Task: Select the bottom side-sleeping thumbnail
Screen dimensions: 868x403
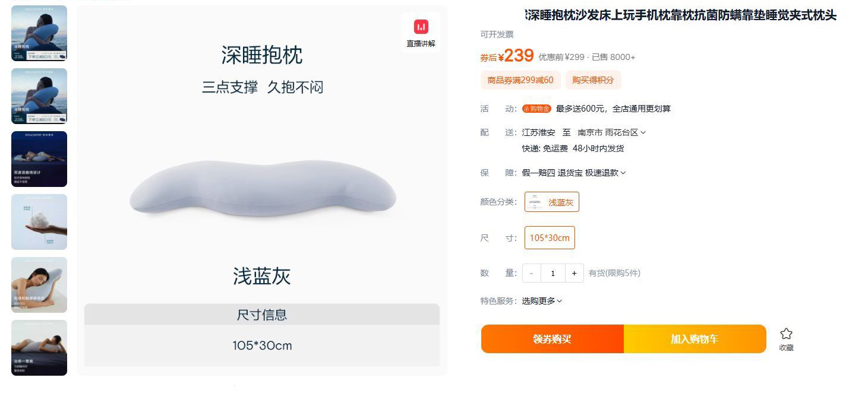Action: (39, 348)
